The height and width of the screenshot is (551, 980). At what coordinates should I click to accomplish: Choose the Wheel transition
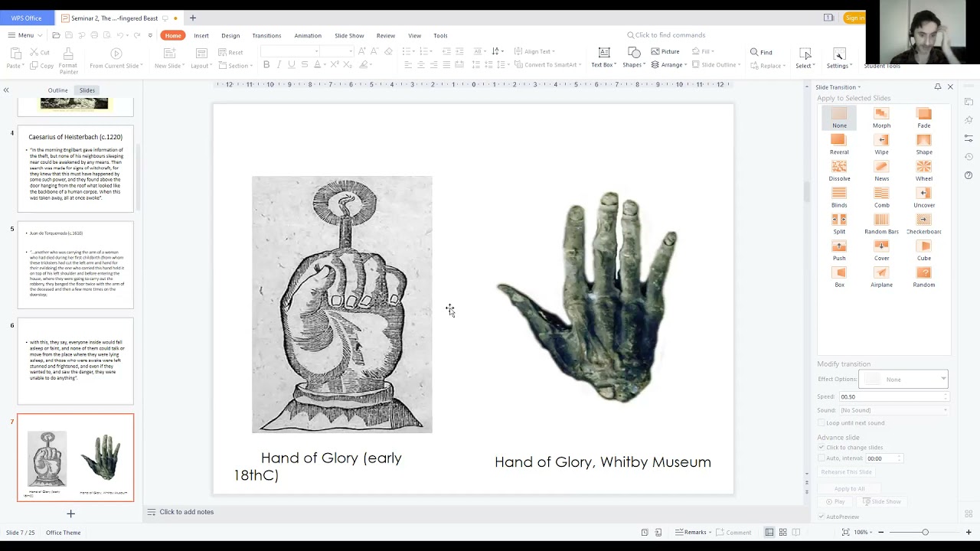924,170
